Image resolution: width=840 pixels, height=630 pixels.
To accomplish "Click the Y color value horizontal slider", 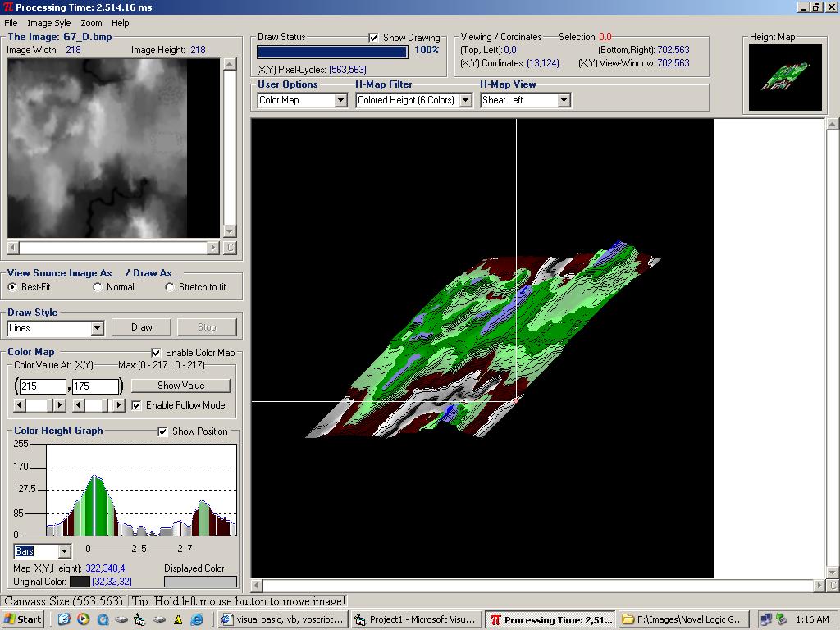I will coord(94,405).
